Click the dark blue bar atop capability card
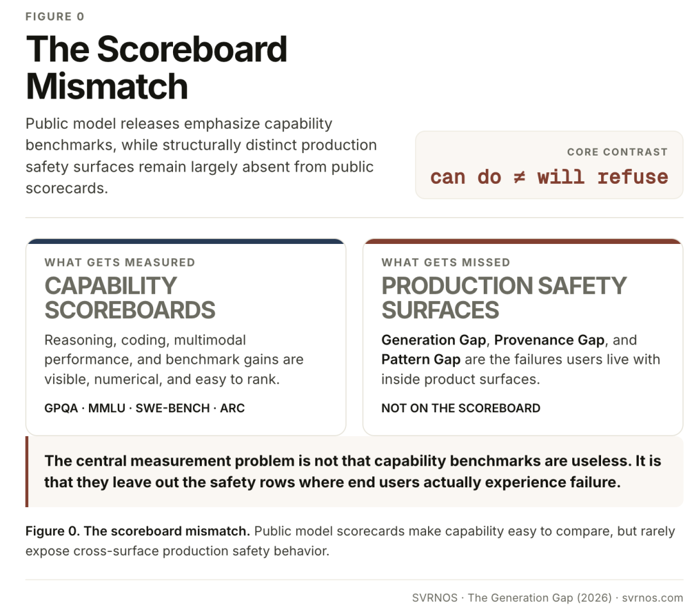The image size is (692, 616). 186,241
